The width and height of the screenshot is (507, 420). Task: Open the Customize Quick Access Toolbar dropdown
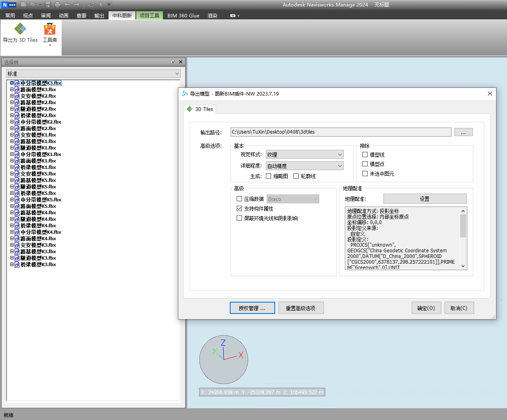click(109, 4)
